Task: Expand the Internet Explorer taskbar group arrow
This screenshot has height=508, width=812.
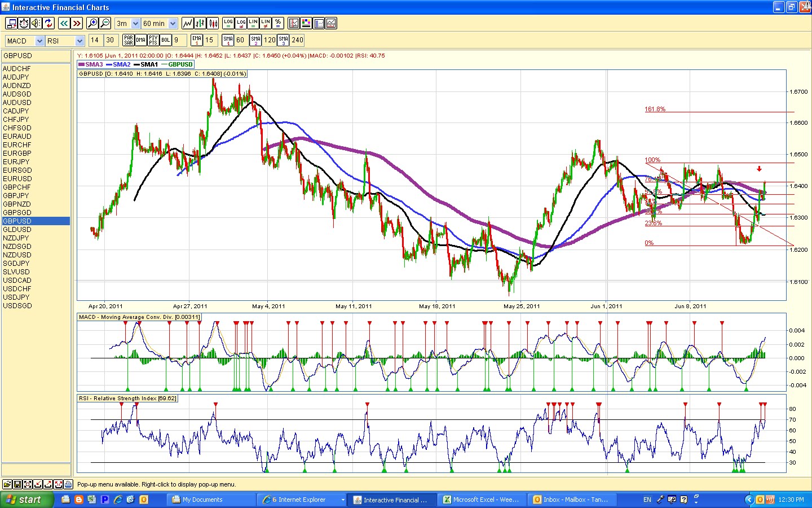Action: pos(343,500)
